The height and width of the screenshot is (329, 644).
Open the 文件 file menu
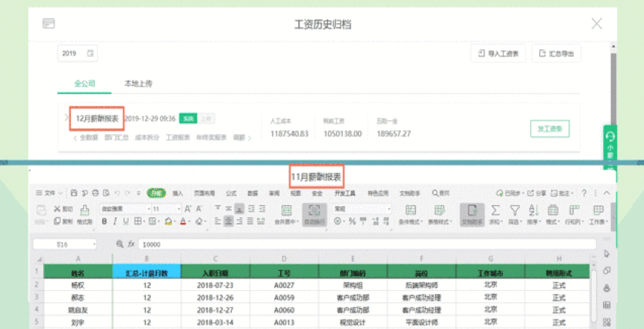pyautogui.click(x=49, y=192)
